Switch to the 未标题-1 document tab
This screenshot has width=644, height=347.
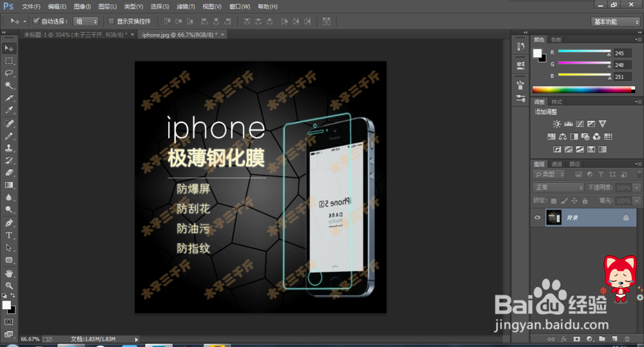coord(75,35)
